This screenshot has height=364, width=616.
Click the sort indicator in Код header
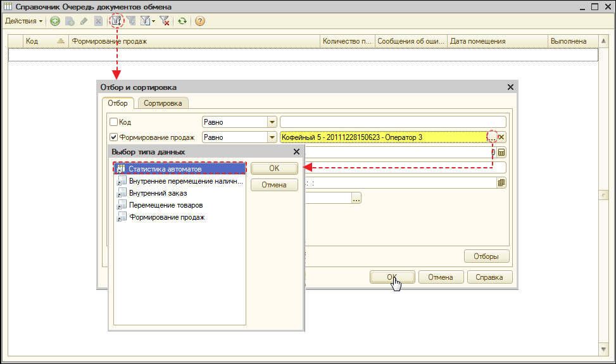coord(61,41)
